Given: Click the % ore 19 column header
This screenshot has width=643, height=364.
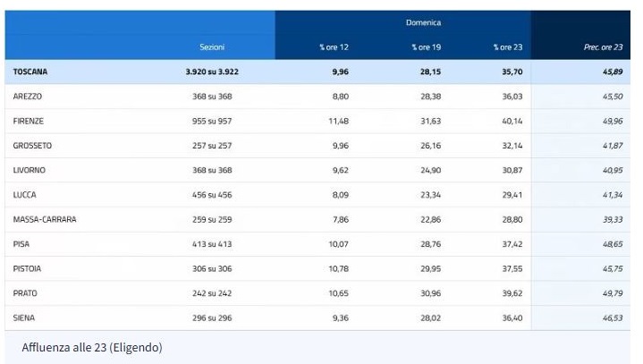Looking at the screenshot, I should [x=427, y=47].
